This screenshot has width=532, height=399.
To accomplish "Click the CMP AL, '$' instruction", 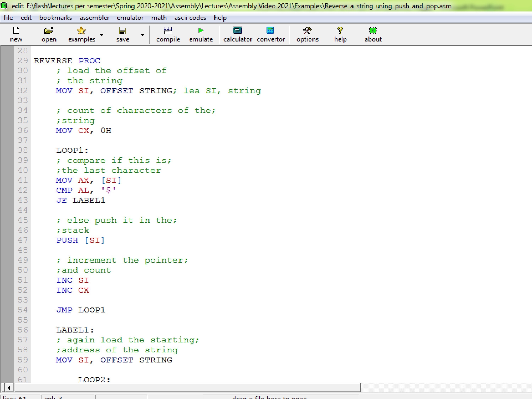I will tap(86, 190).
